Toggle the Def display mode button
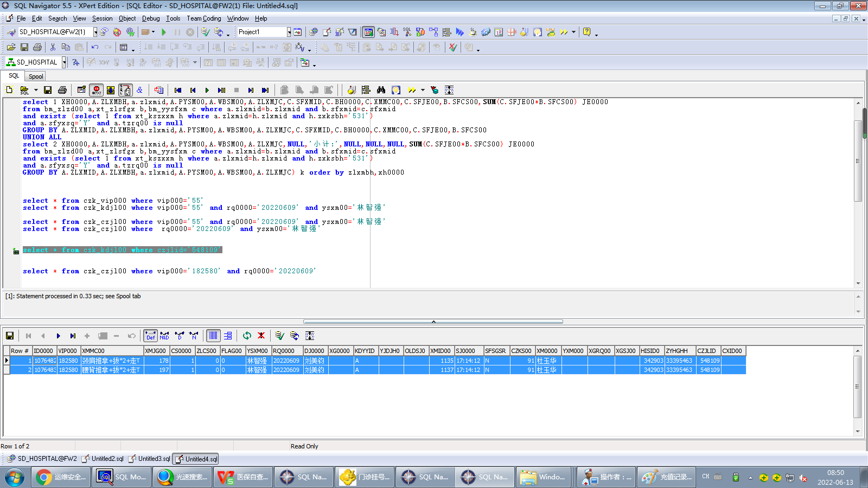 (150, 336)
